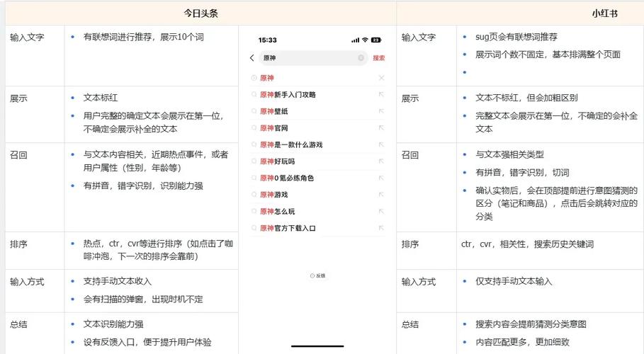Select the red 原神 history suggestion

pos(267,78)
